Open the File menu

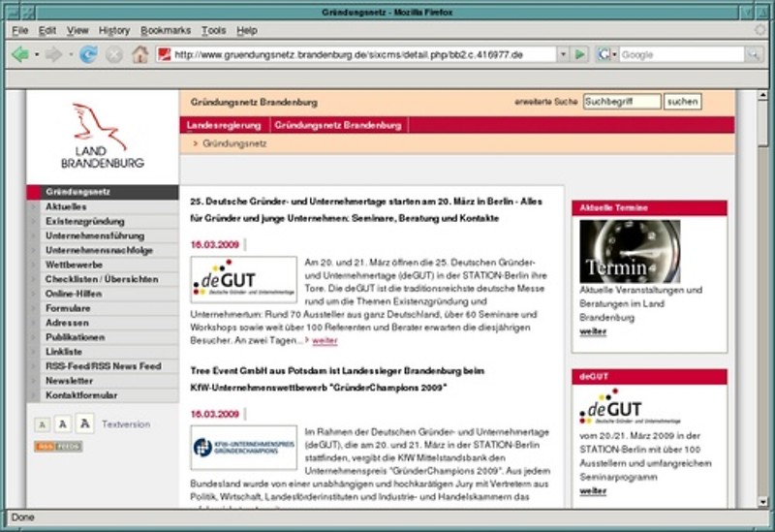click(x=19, y=31)
